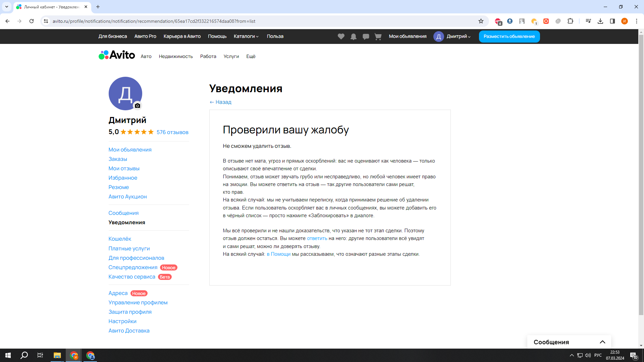This screenshot has width=644, height=362.
Task: Click the page vertical scrollbar
Action: click(x=641, y=174)
